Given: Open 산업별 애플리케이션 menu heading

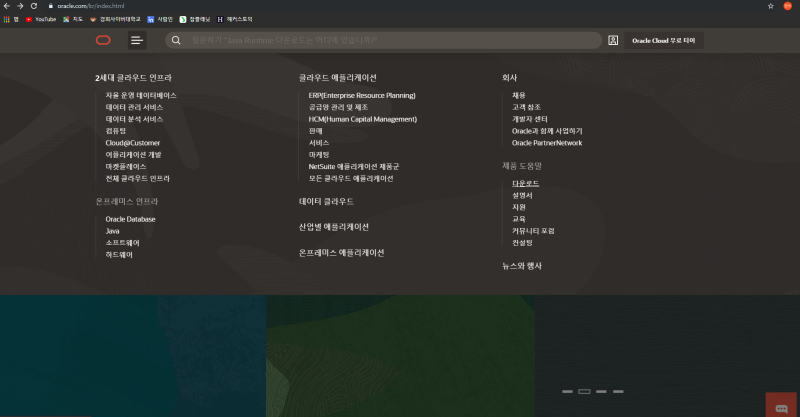Looking at the screenshot, I should coord(334,227).
